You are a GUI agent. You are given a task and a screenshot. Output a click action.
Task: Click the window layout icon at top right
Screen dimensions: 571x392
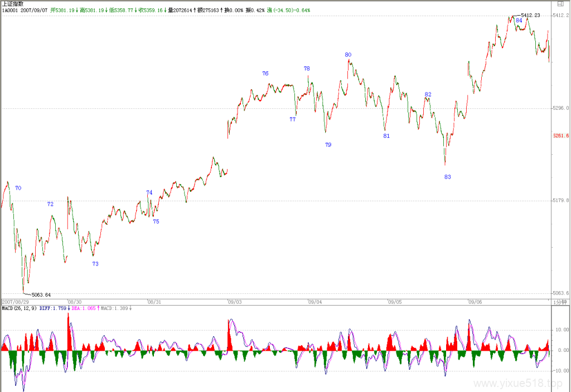click(x=560, y=4)
